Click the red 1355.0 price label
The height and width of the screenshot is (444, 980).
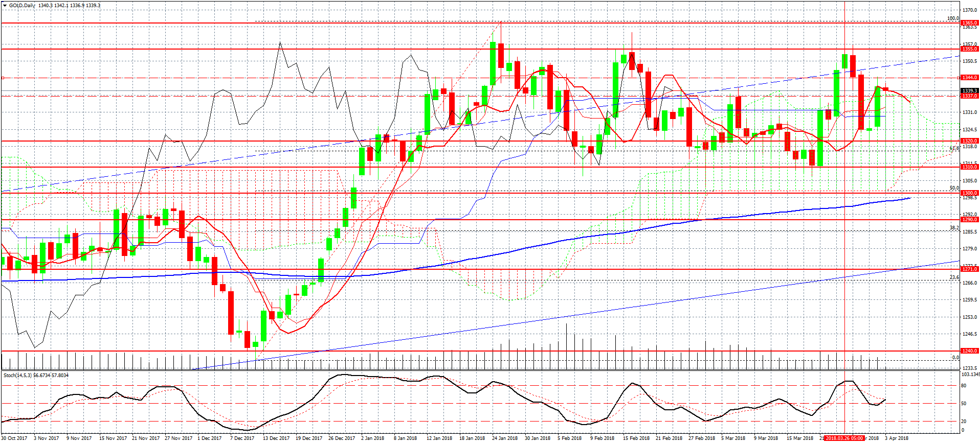coord(970,49)
